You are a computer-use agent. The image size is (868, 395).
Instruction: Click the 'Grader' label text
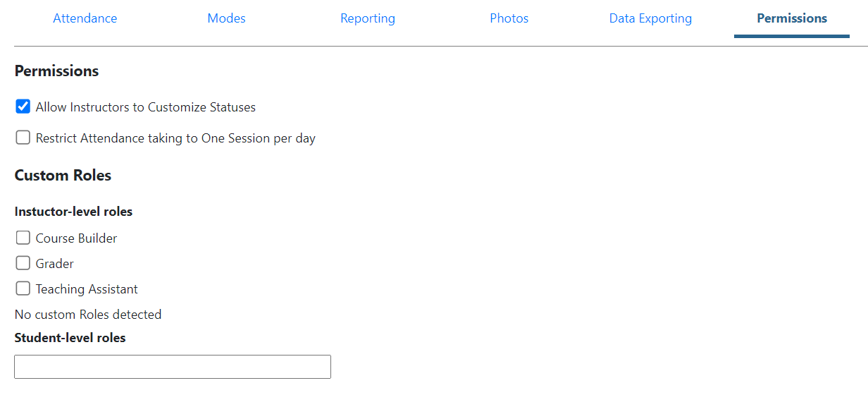55,264
